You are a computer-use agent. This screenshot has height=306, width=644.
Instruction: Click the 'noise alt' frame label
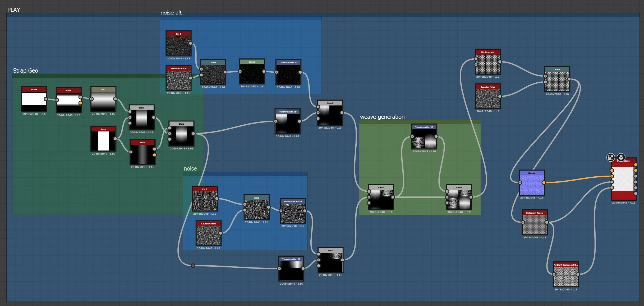pos(171,13)
